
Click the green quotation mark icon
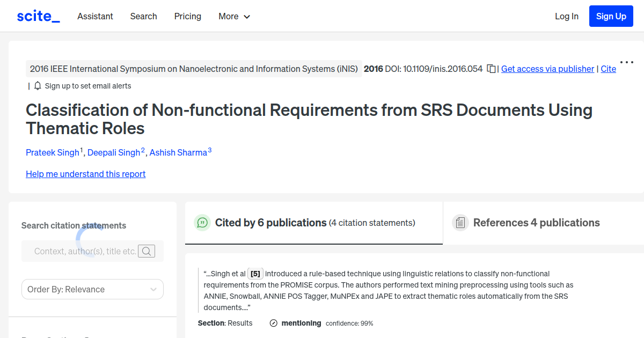[202, 222]
